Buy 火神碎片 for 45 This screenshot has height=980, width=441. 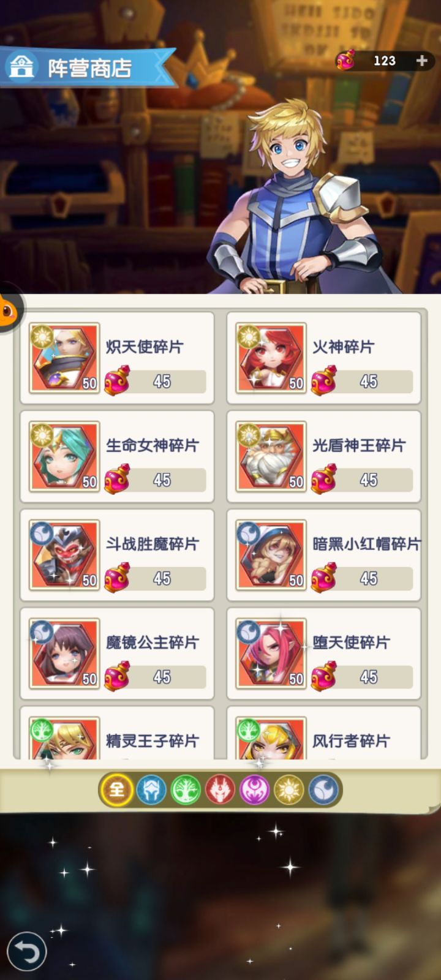(361, 382)
